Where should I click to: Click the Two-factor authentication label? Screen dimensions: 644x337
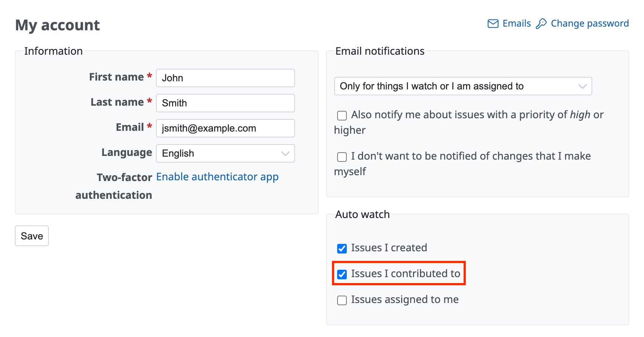[114, 186]
